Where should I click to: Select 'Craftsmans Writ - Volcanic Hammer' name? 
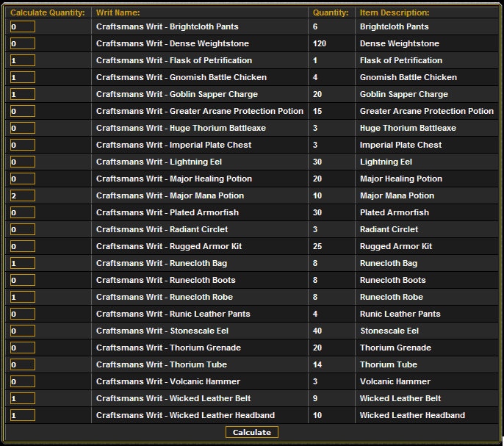coord(168,381)
